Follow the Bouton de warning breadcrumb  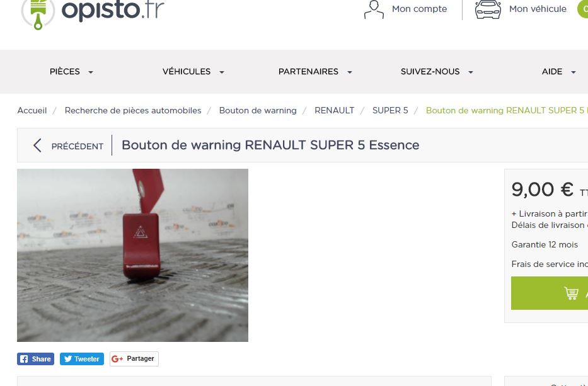tap(258, 111)
